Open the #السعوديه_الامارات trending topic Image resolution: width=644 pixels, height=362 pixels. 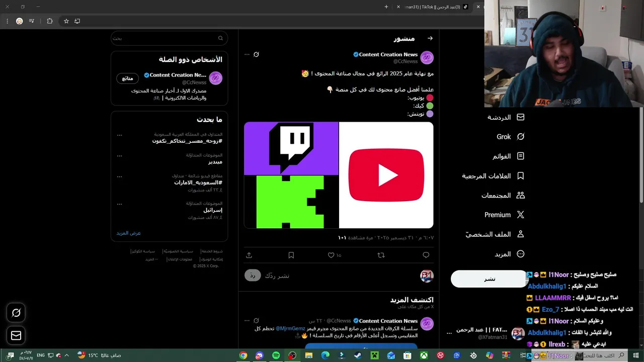pyautogui.click(x=198, y=183)
